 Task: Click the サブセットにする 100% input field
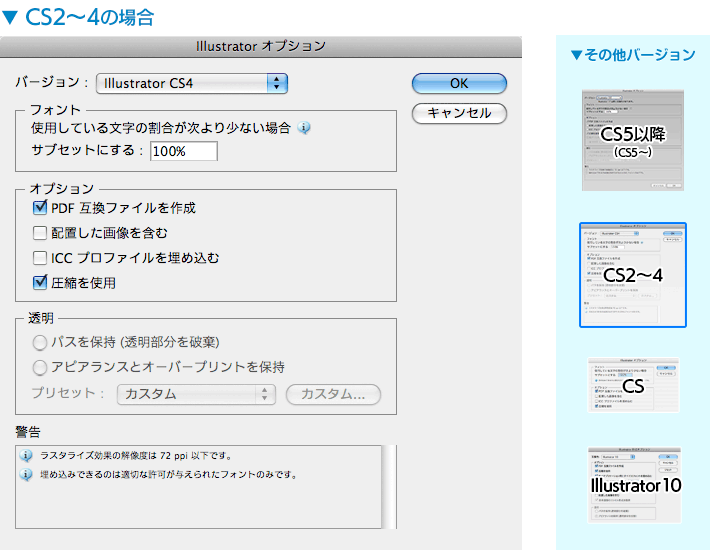(183, 151)
